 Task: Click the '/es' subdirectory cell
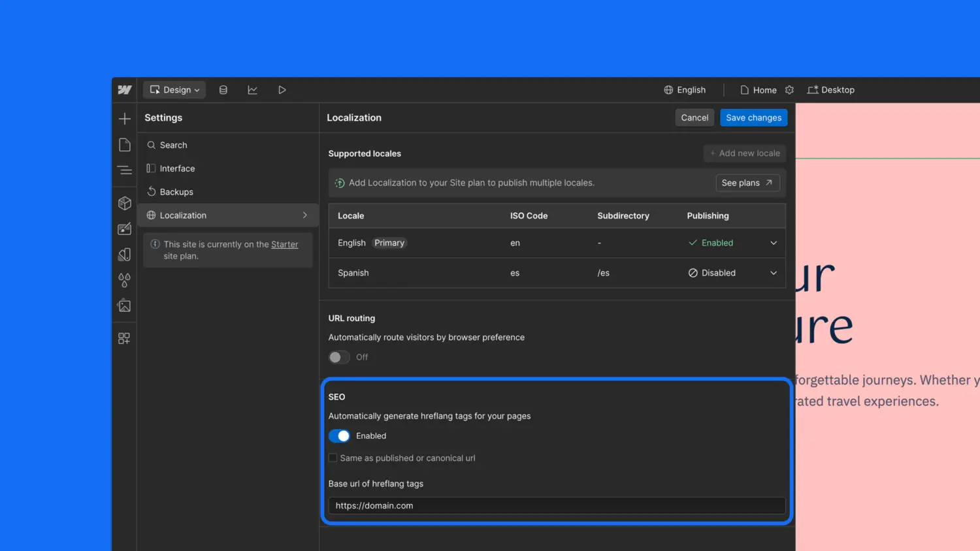[603, 273]
